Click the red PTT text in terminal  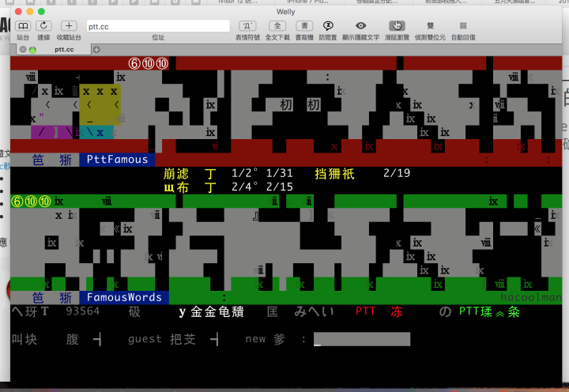pyautogui.click(x=365, y=311)
